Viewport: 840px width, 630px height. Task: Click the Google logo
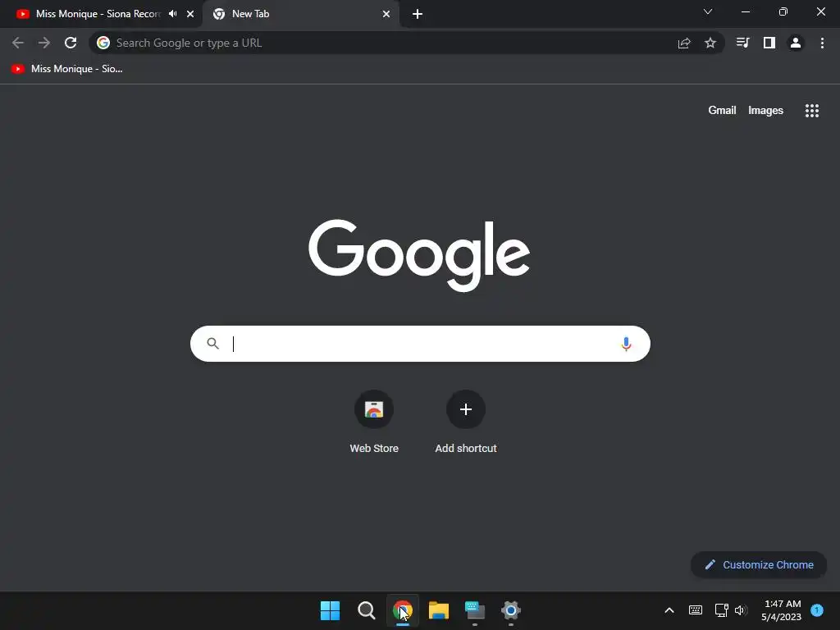tap(419, 255)
